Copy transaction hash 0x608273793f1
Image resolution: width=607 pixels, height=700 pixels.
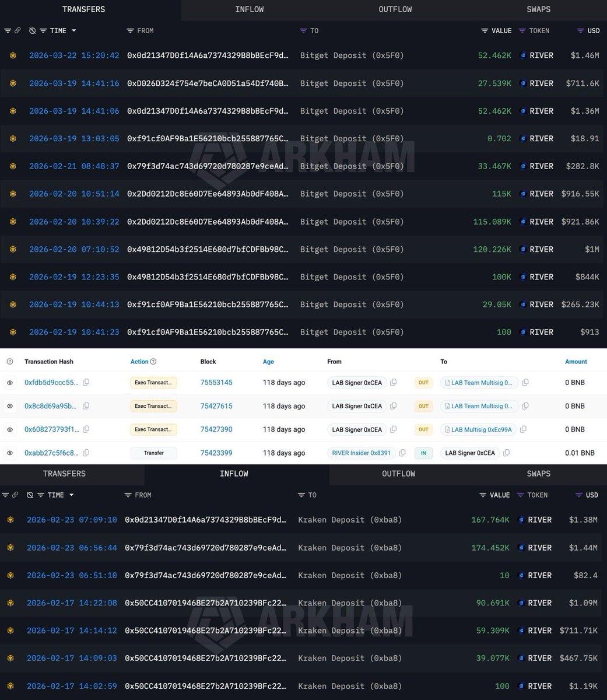[x=86, y=429]
